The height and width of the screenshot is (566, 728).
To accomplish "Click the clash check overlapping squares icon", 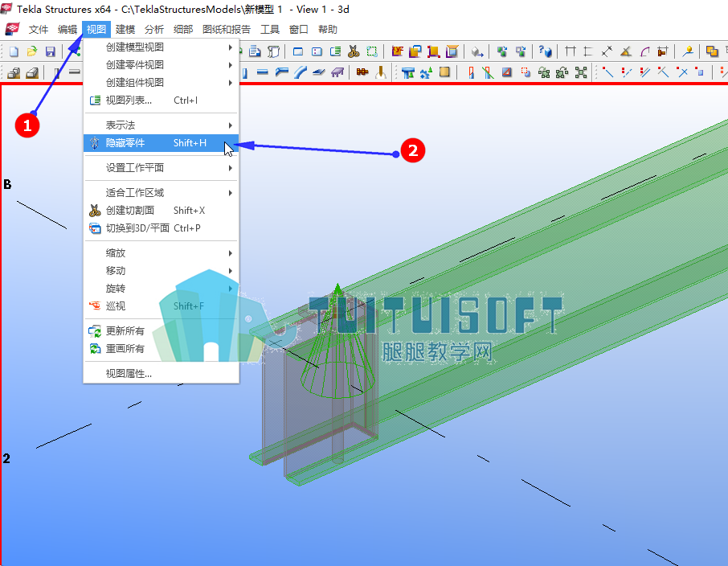I will coord(712,51).
